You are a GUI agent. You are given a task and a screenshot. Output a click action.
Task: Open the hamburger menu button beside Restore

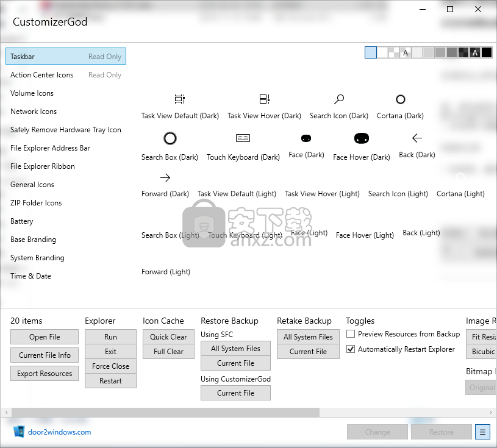coord(482,432)
